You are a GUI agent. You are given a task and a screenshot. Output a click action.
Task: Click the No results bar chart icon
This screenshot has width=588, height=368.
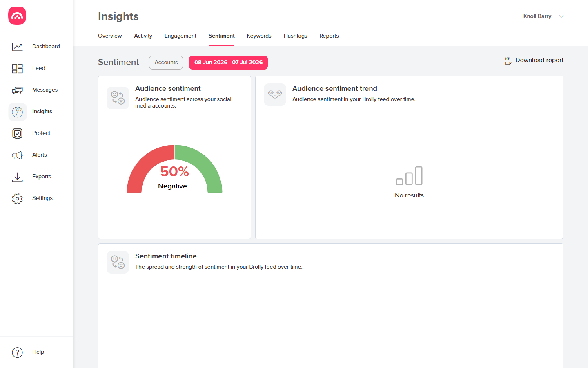click(x=409, y=176)
